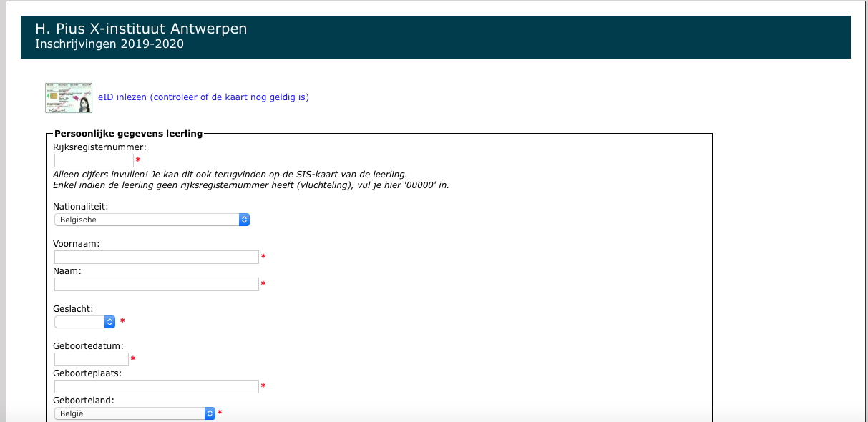This screenshot has width=868, height=422.
Task: Click the 'Naam:' label
Action: coord(67,271)
